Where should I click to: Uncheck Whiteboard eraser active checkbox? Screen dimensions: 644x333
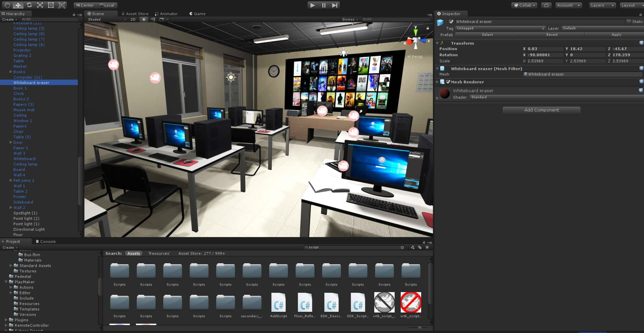[451, 21]
